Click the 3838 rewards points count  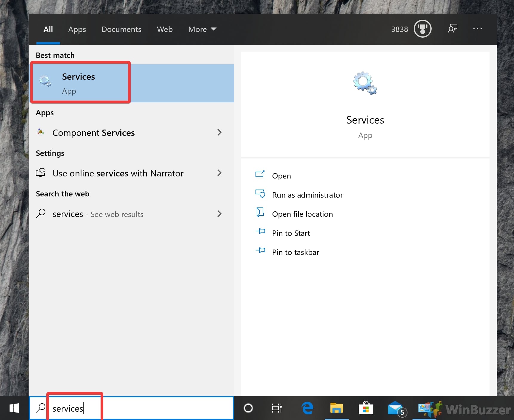coord(399,29)
